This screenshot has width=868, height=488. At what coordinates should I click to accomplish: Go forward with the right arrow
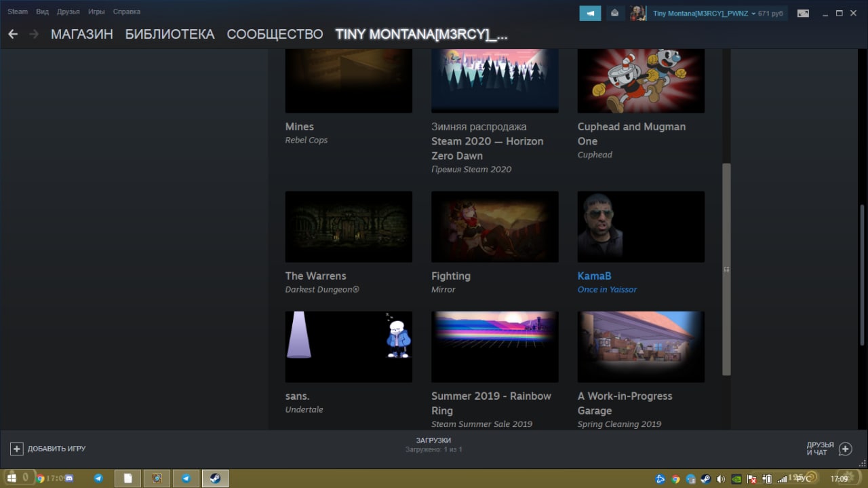34,34
